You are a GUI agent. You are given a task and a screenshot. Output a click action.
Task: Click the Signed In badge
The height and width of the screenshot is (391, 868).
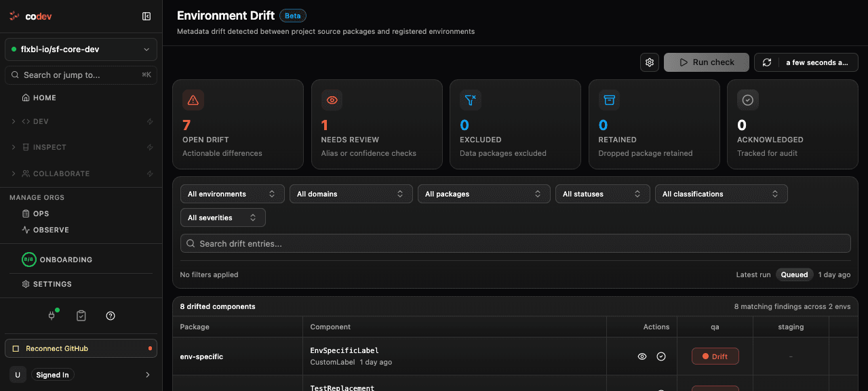(52, 375)
